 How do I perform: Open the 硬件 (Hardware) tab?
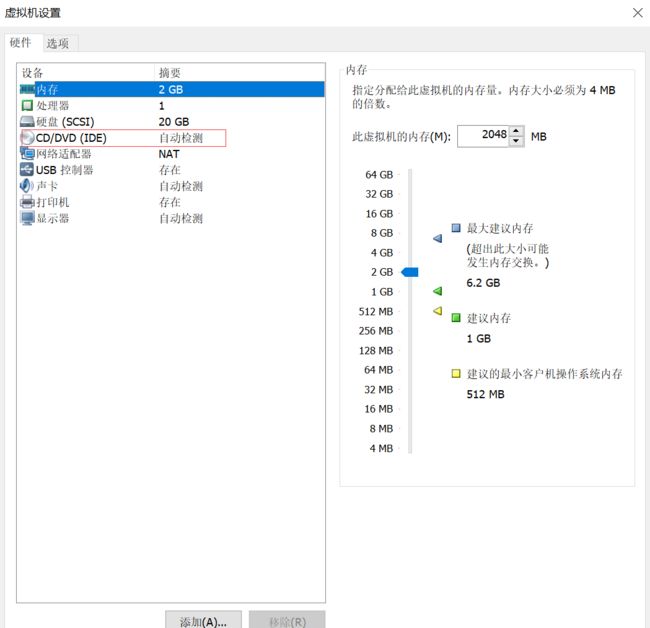point(21,42)
